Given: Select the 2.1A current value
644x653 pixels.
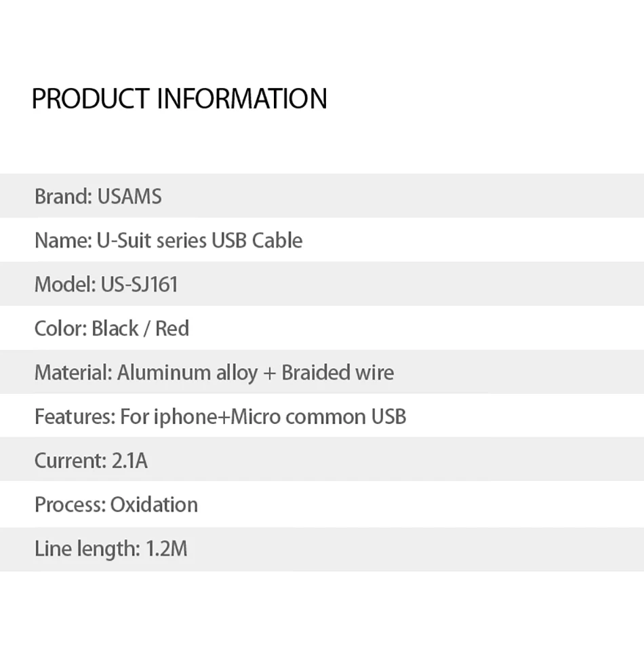Looking at the screenshot, I should tap(129, 460).
